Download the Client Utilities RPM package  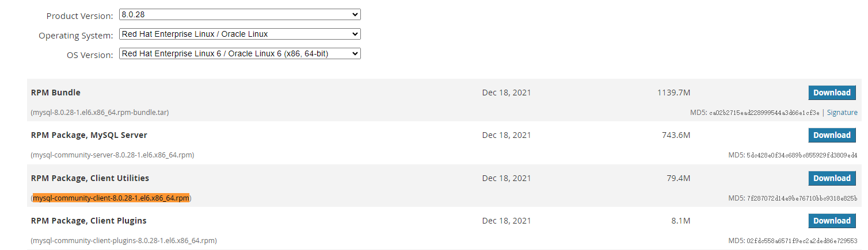[x=832, y=178]
